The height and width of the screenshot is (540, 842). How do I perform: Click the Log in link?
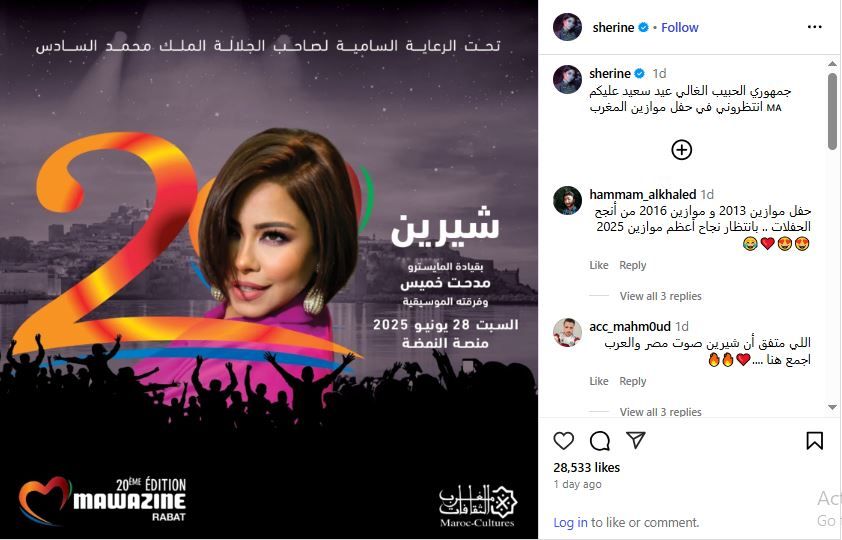point(570,522)
